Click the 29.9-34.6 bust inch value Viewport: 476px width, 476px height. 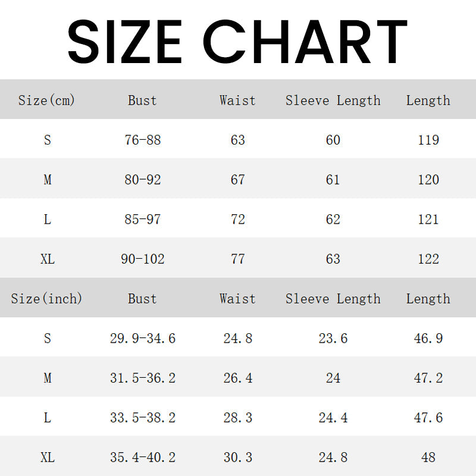(x=143, y=339)
